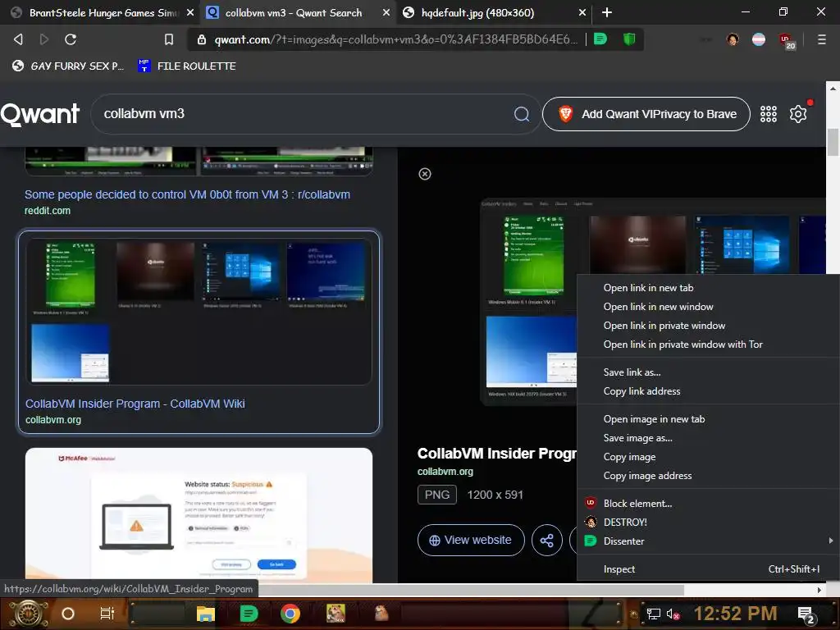Close the image preview panel with the X
Screen dimensions: 840x630
tap(425, 174)
